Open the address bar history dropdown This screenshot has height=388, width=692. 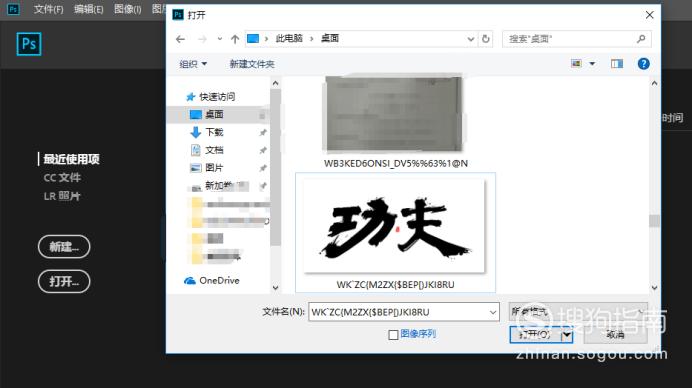click(x=470, y=39)
